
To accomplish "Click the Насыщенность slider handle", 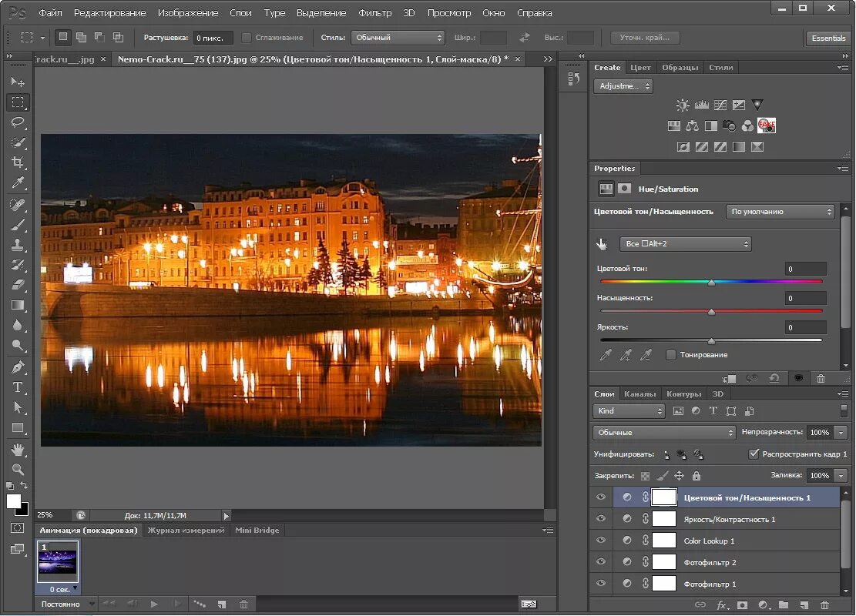I will coord(711,312).
